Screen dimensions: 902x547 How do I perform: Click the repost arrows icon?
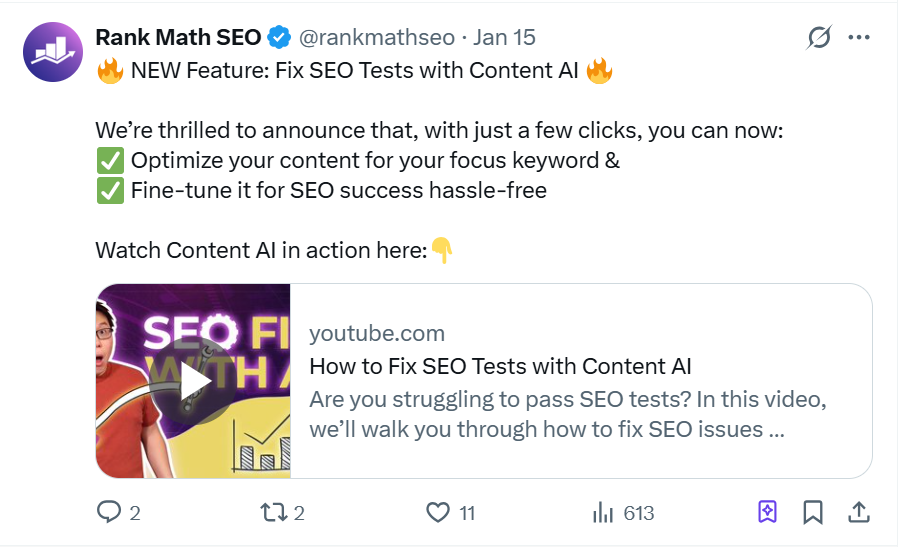coord(272,513)
